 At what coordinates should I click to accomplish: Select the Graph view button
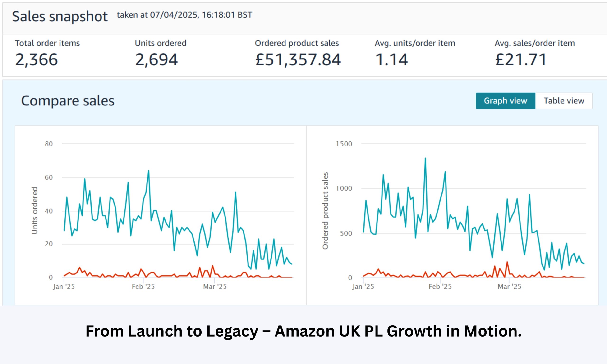(505, 101)
